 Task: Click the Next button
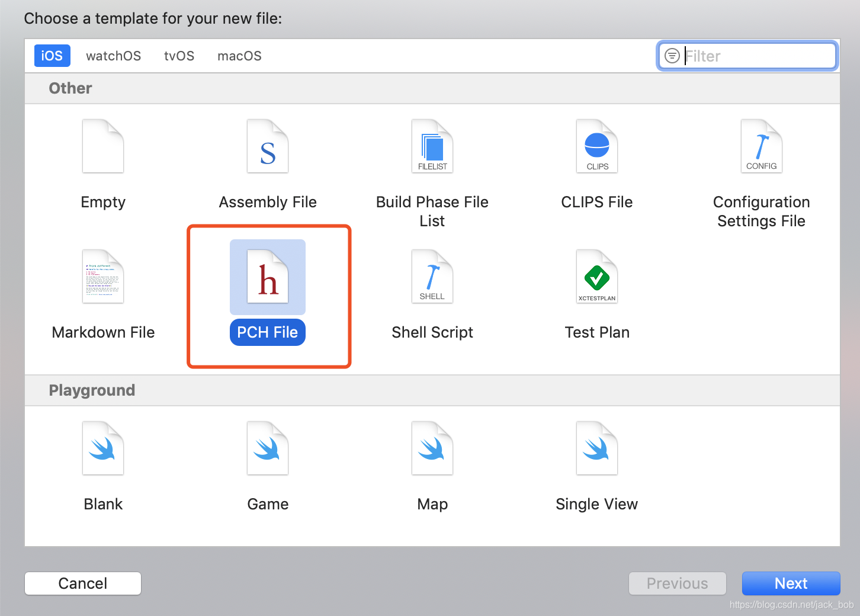click(791, 583)
